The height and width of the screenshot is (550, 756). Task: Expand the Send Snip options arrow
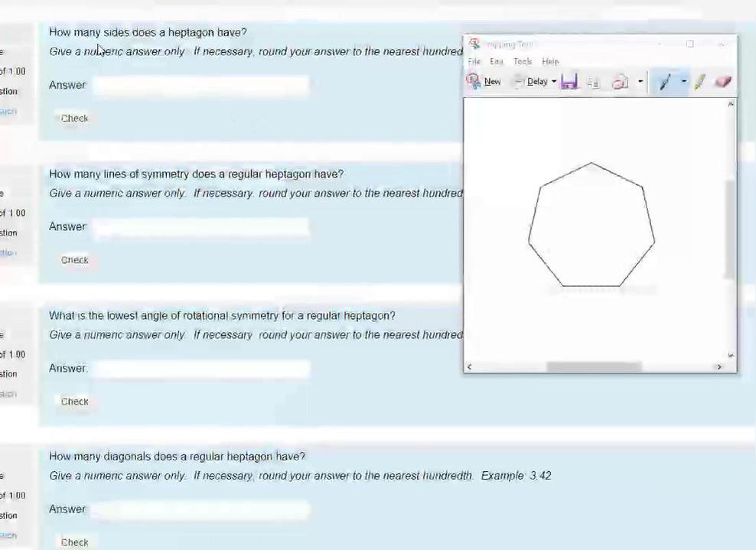click(640, 82)
